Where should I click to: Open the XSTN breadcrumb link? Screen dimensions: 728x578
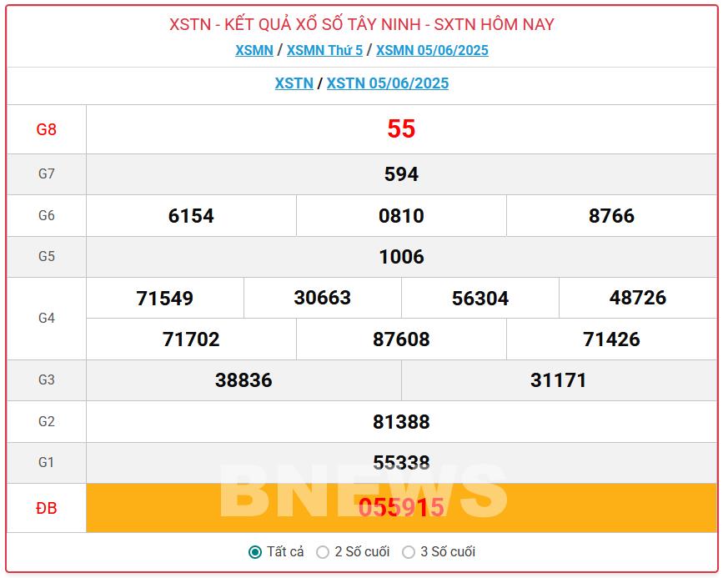[294, 83]
